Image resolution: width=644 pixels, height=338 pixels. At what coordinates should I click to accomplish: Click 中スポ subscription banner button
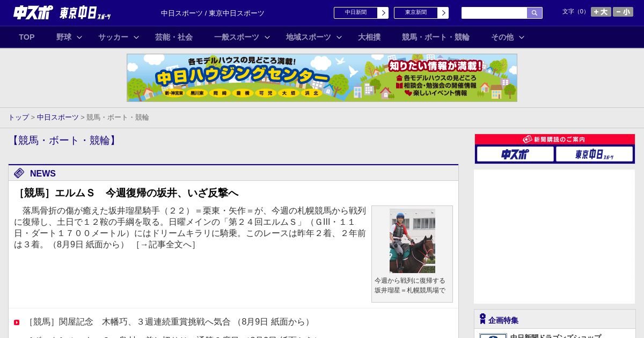click(515, 155)
